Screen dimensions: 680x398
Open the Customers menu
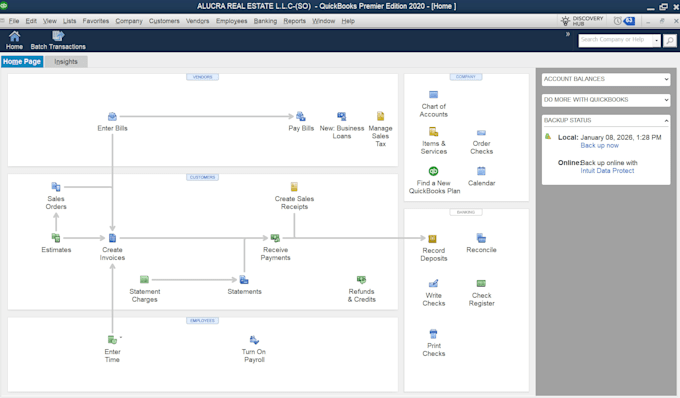(x=164, y=21)
